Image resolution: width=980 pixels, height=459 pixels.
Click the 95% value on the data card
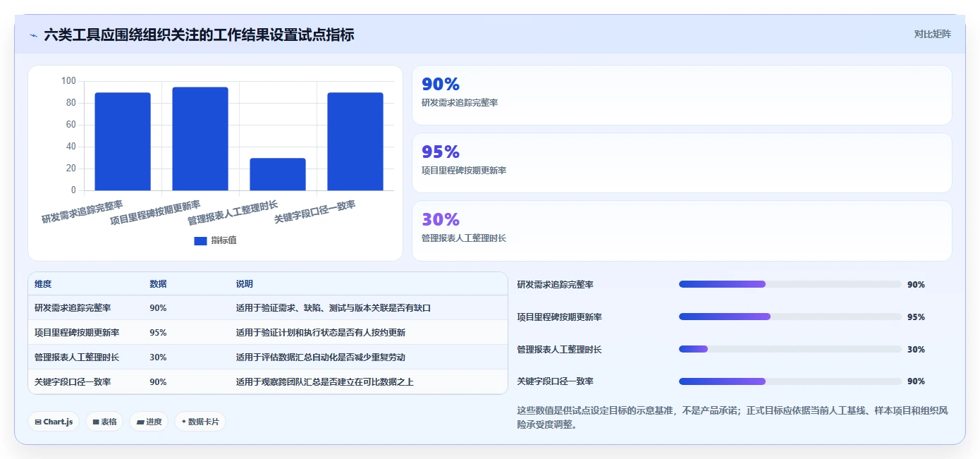pyautogui.click(x=441, y=152)
